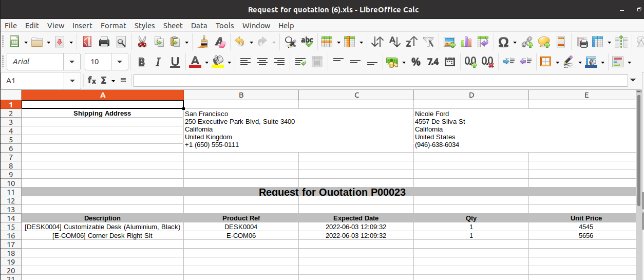The height and width of the screenshot is (280, 644).
Task: Format as Date
Action: (x=450, y=62)
